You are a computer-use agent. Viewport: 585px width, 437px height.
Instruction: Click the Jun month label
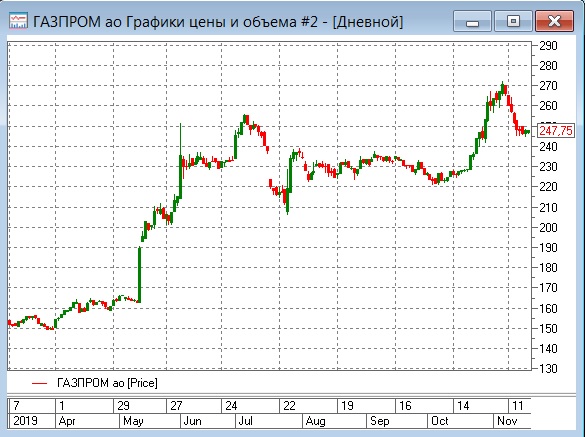[x=193, y=421]
